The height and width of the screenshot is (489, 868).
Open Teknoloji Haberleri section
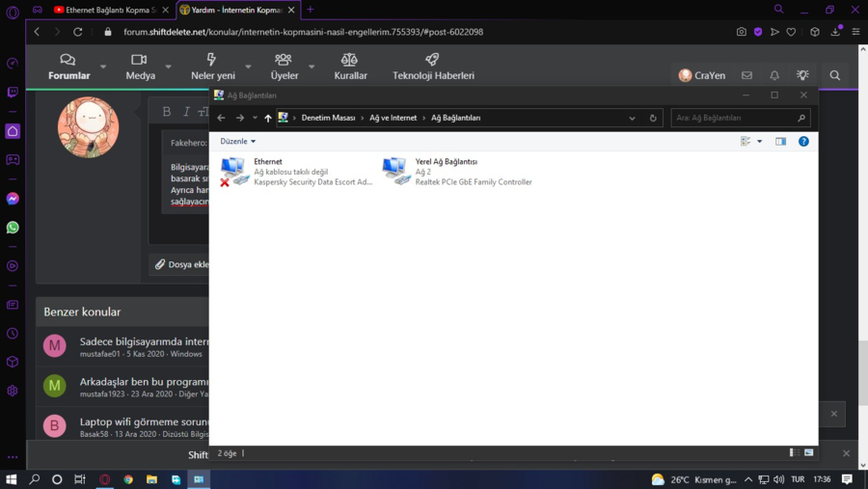(x=433, y=67)
